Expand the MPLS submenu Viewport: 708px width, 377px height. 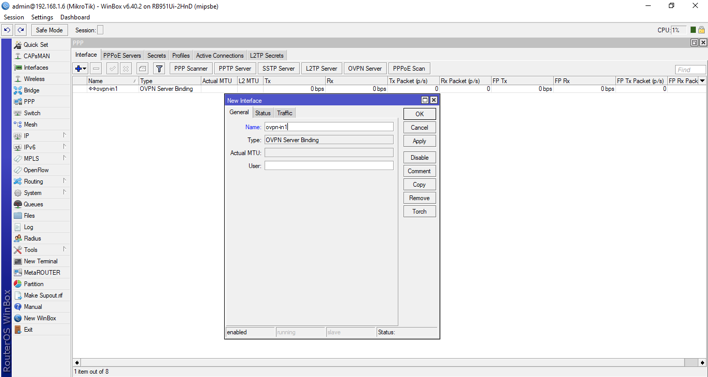point(64,158)
